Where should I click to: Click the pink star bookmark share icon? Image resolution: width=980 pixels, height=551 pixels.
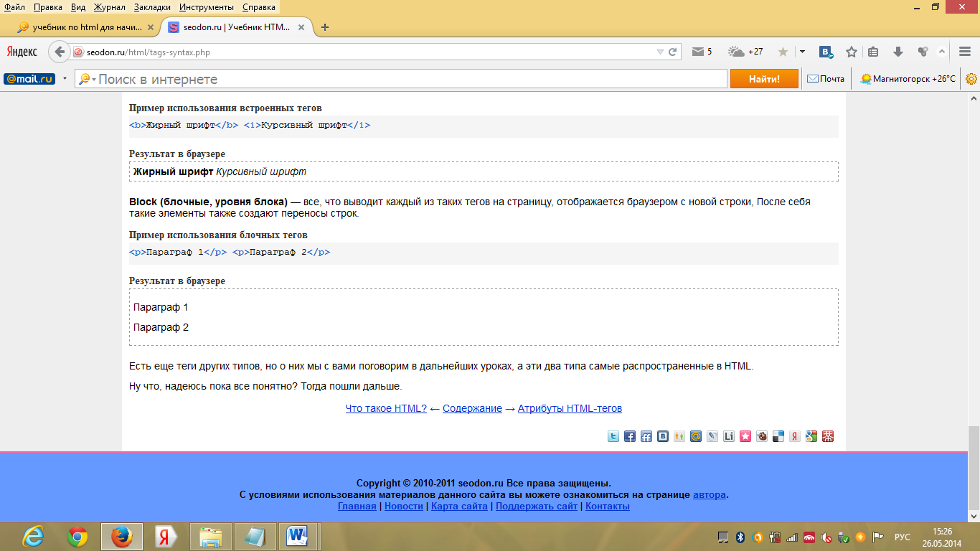pos(745,436)
